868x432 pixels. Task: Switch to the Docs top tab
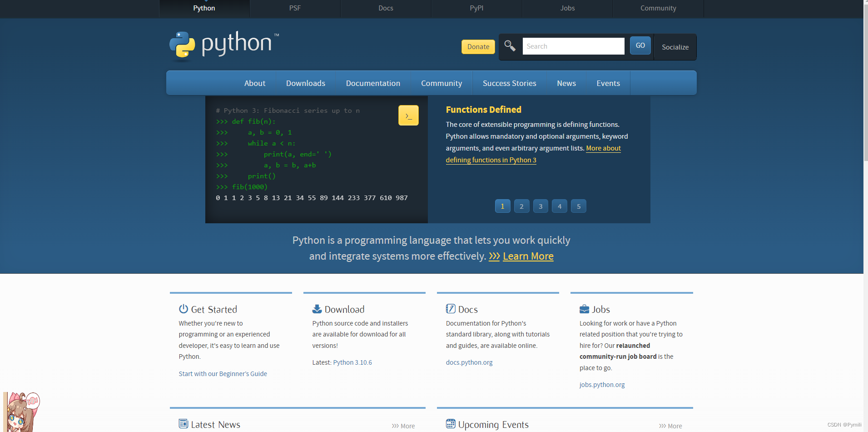tap(386, 8)
